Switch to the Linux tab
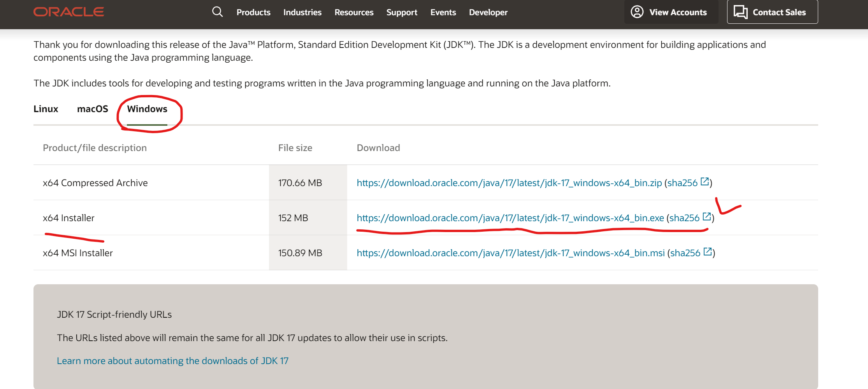868x389 pixels. (x=46, y=109)
